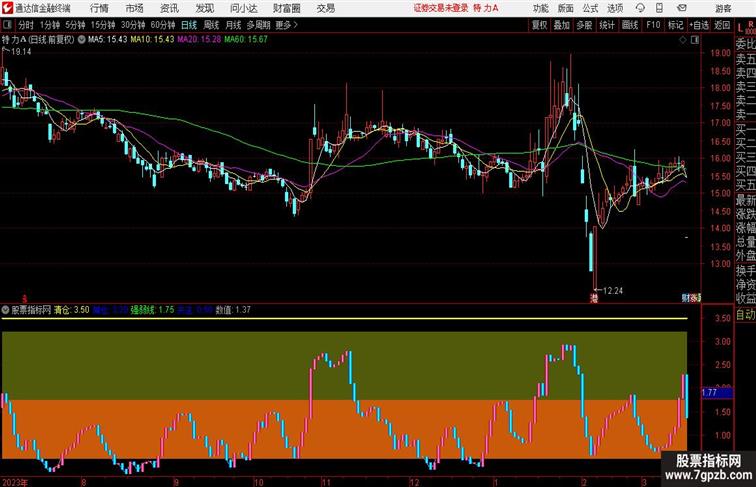Toggle the left sidebar panel icon beside 分时
This screenshot has width=756, height=487.
[x=7, y=25]
